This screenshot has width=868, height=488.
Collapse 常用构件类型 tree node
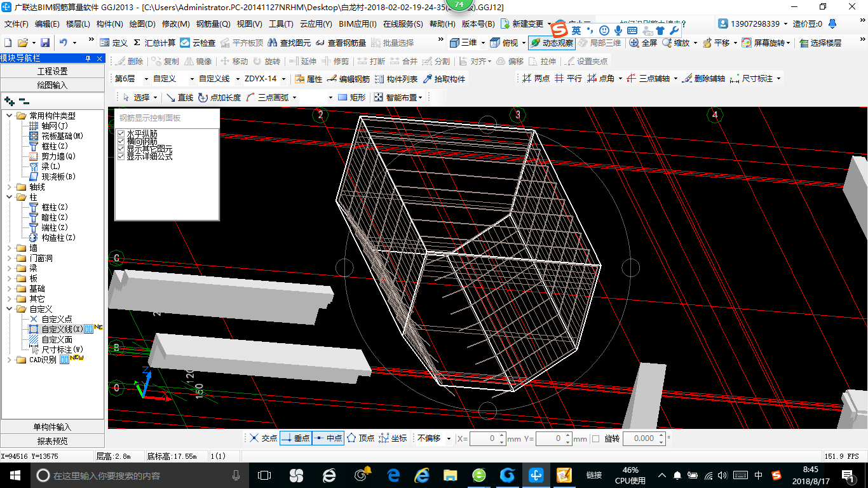pos(10,116)
